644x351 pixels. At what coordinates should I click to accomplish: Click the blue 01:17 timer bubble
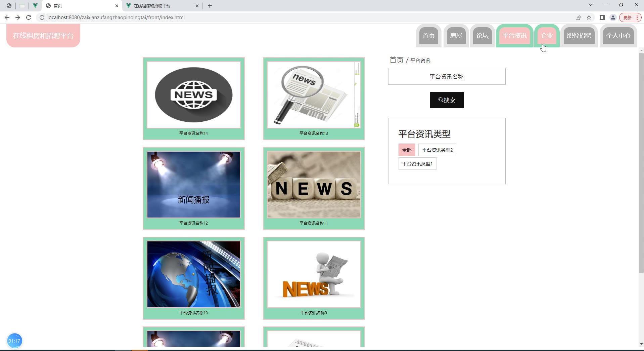click(x=14, y=341)
